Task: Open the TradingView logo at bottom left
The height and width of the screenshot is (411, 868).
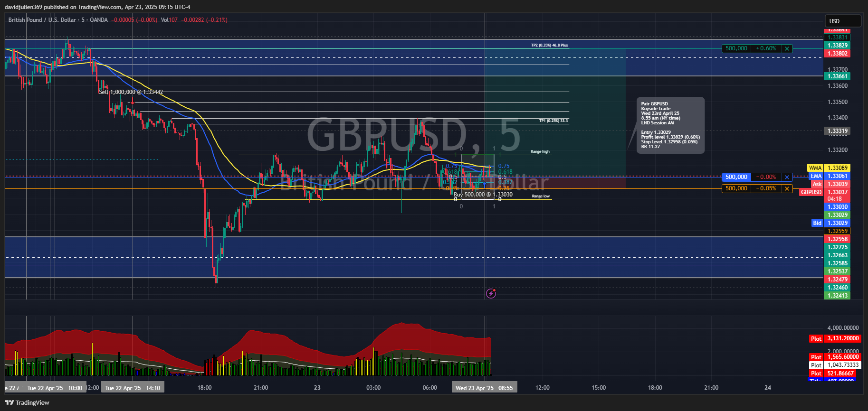Action: tap(27, 402)
